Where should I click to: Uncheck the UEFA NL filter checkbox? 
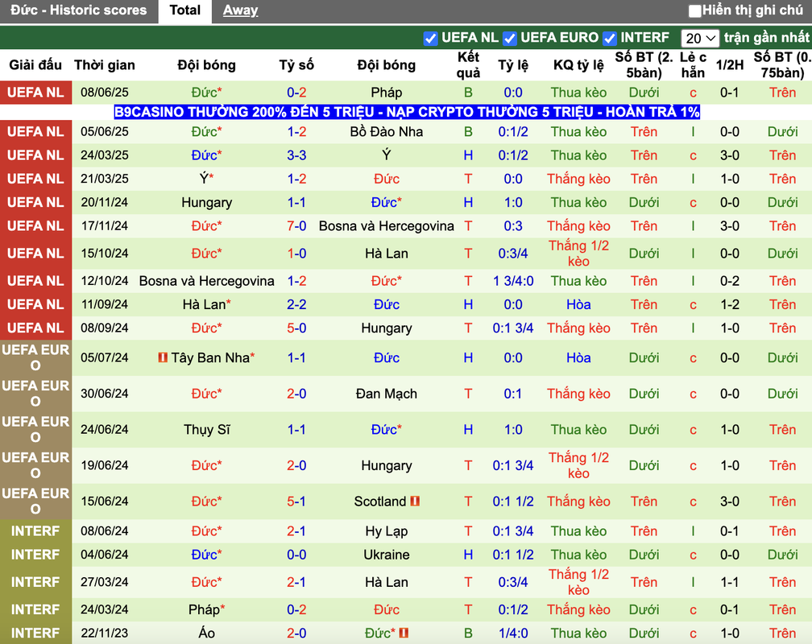pyautogui.click(x=430, y=39)
